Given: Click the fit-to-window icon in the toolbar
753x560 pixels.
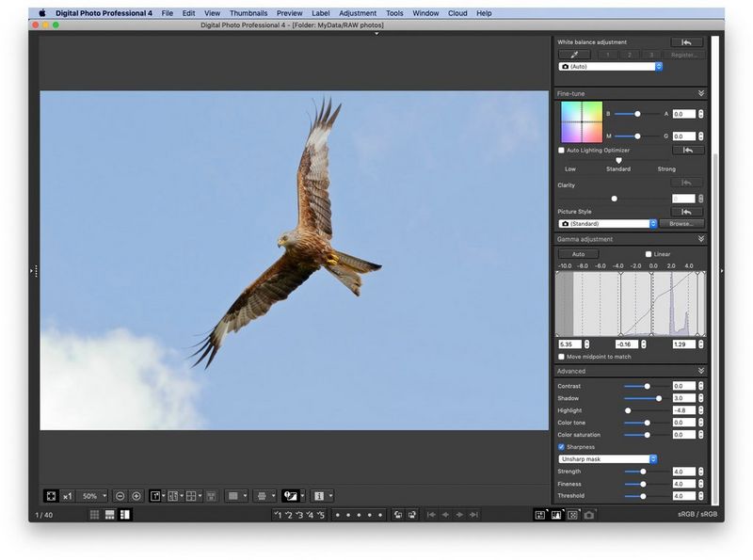Looking at the screenshot, I should coord(51,496).
